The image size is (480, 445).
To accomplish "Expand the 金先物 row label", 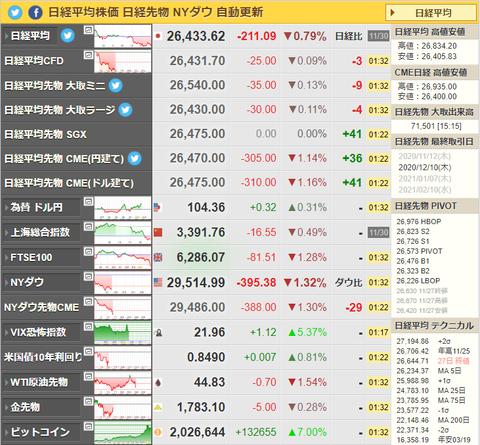I will click(42, 407).
